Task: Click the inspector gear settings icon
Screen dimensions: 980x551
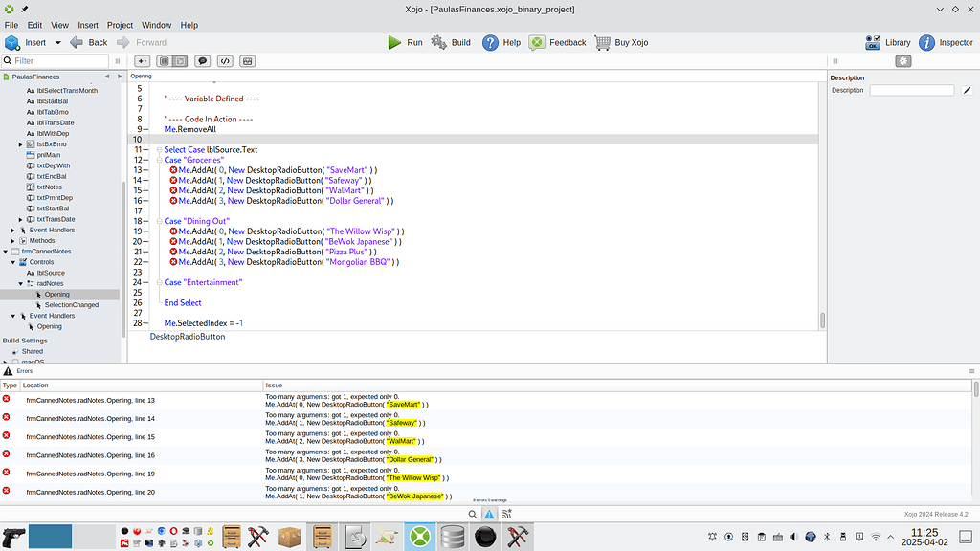Action: pyautogui.click(x=903, y=61)
